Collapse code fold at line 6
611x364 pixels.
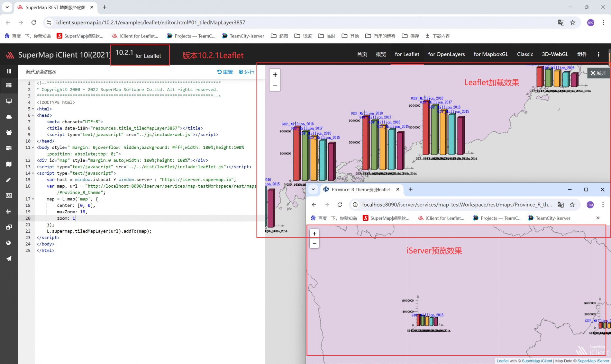click(x=33, y=115)
